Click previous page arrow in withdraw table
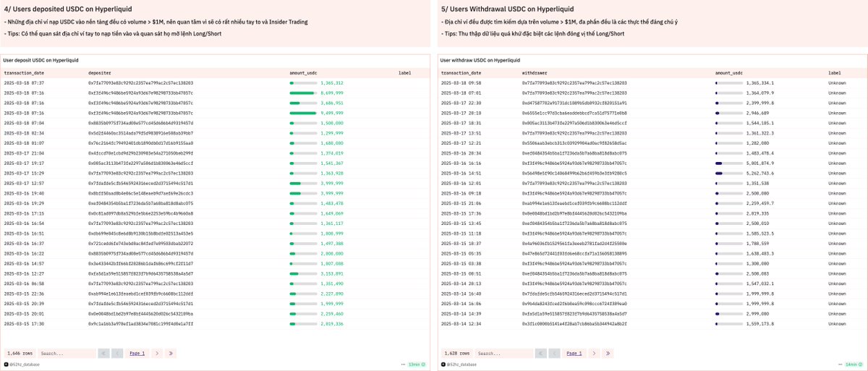Image resolution: width=868 pixels, height=371 pixels. [x=553, y=353]
